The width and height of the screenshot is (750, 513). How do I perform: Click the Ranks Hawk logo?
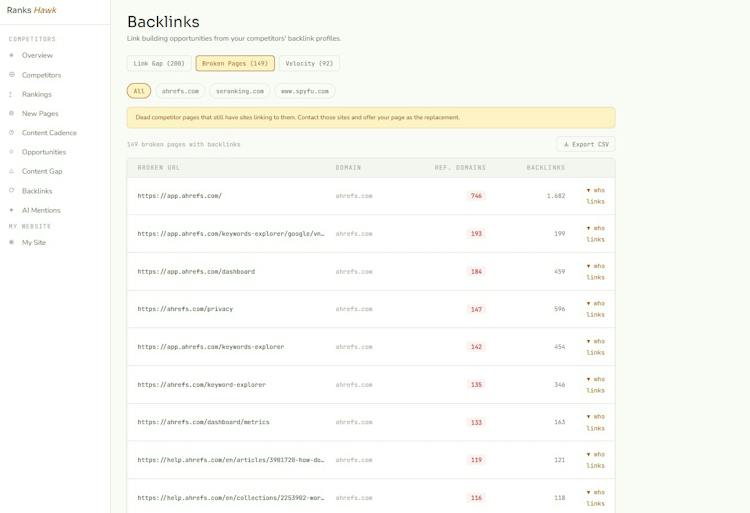[x=32, y=10]
